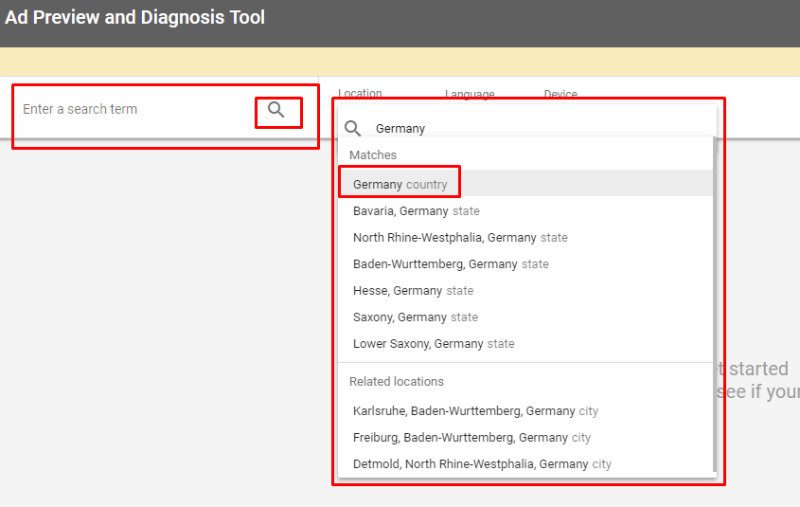Click the location list scrollbar
Image resolution: width=800 pixels, height=507 pixels.
715,306
